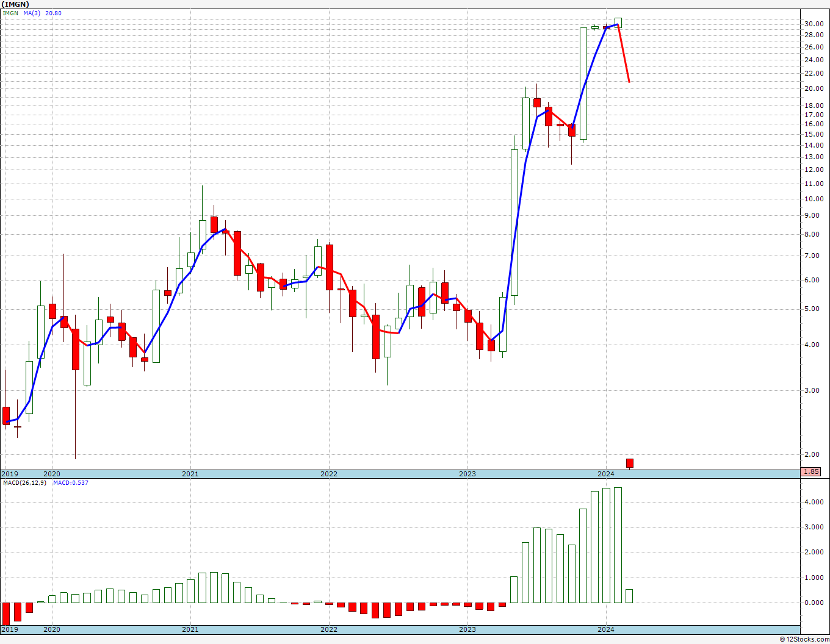Click the 3.000 MACD axis label

tap(814, 527)
